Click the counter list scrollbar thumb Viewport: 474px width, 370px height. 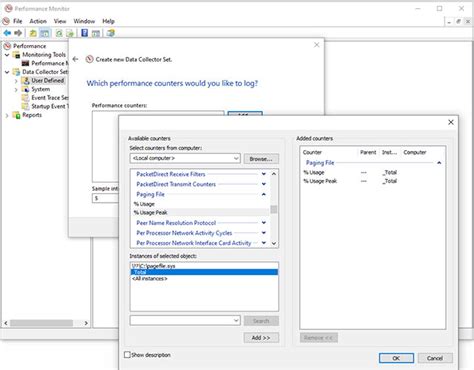(x=274, y=209)
